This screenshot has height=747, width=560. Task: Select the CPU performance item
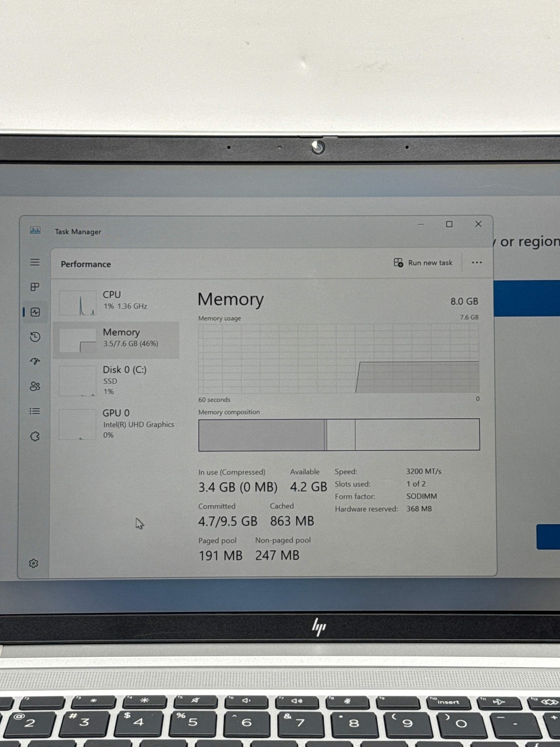(x=116, y=302)
